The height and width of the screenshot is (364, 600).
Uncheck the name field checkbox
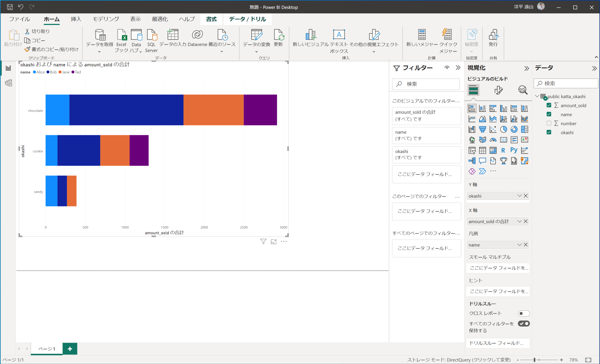click(x=549, y=114)
